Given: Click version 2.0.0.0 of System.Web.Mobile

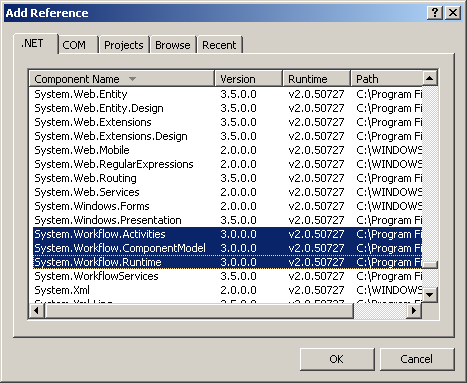Looking at the screenshot, I should (x=238, y=150).
